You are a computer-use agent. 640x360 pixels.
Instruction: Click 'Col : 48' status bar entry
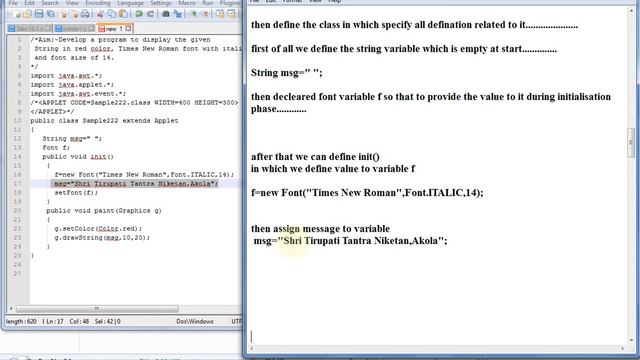tap(79, 322)
